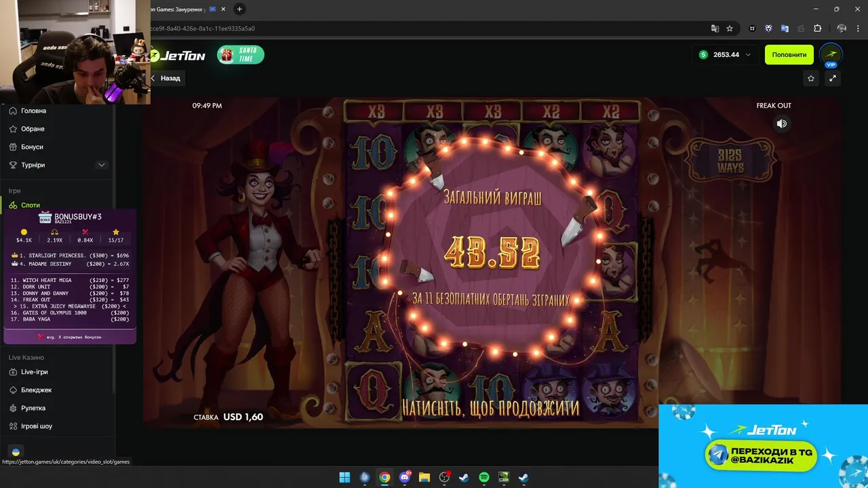Click the GATES OF OLYMPUS 1000 row

click(x=70, y=312)
